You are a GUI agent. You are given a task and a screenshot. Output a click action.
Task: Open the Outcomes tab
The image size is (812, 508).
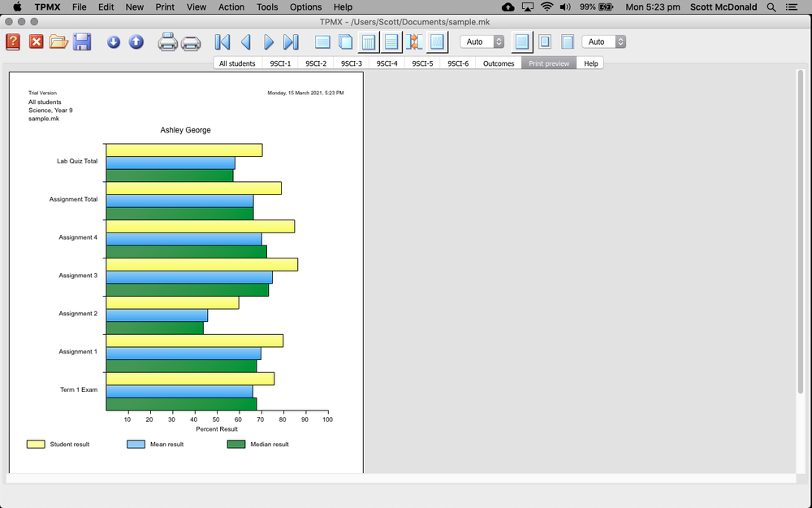(499, 63)
